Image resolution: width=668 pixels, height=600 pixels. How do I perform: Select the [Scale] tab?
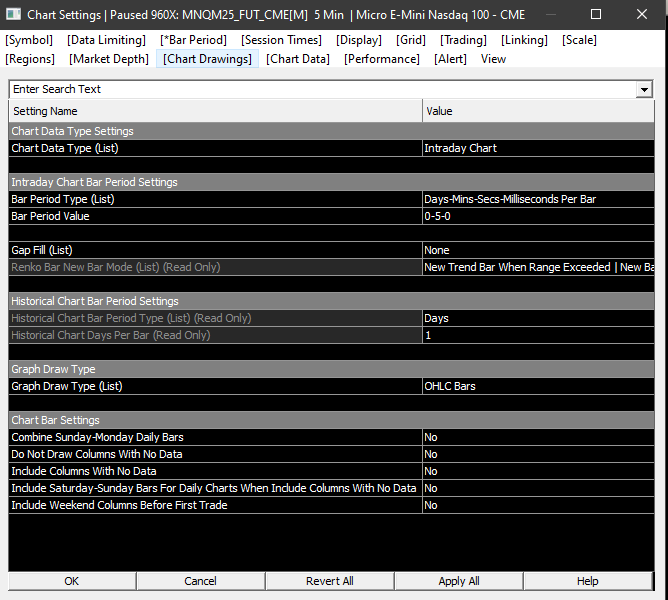coord(579,40)
